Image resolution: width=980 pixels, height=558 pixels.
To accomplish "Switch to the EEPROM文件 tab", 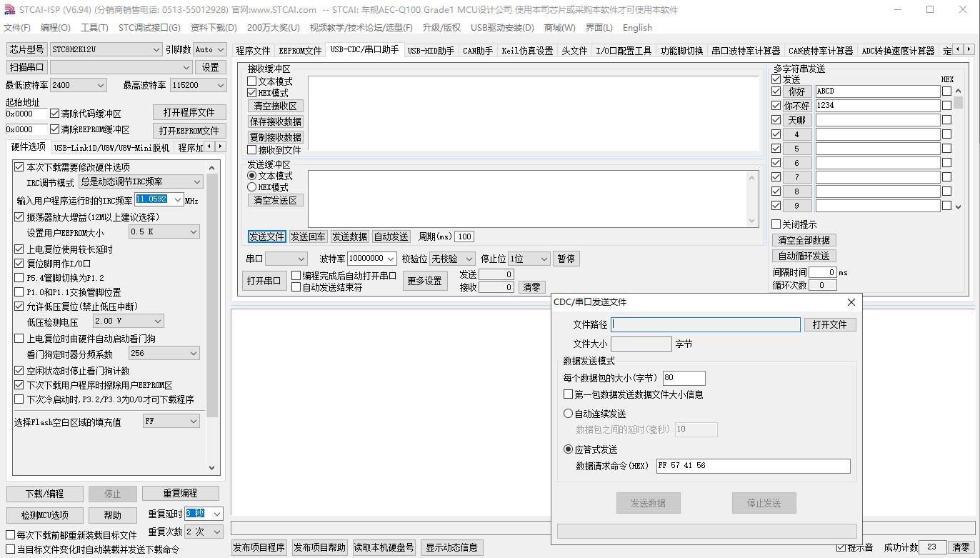I will pos(300,51).
